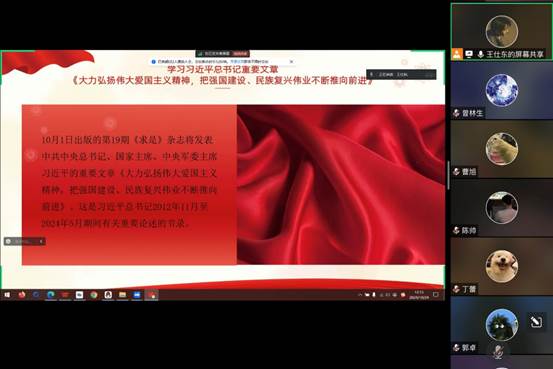The image size is (553, 369).
Task: Click 曹旭's participant avatar
Action: 502,149
